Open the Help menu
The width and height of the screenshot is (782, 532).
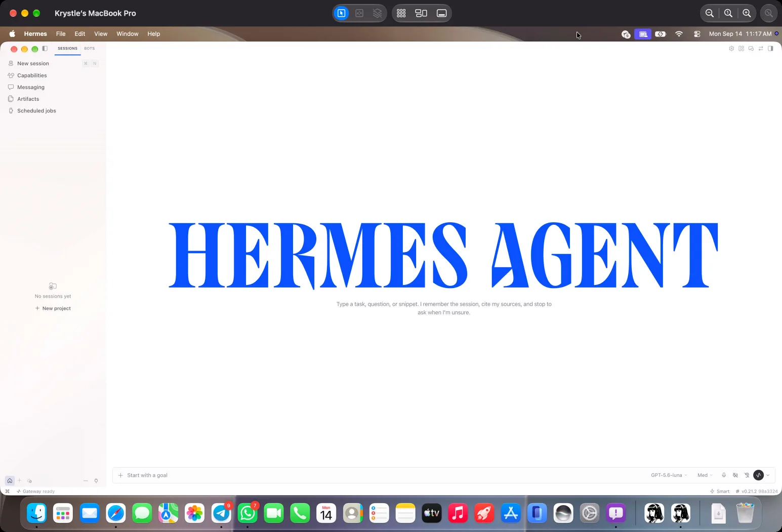click(x=154, y=34)
